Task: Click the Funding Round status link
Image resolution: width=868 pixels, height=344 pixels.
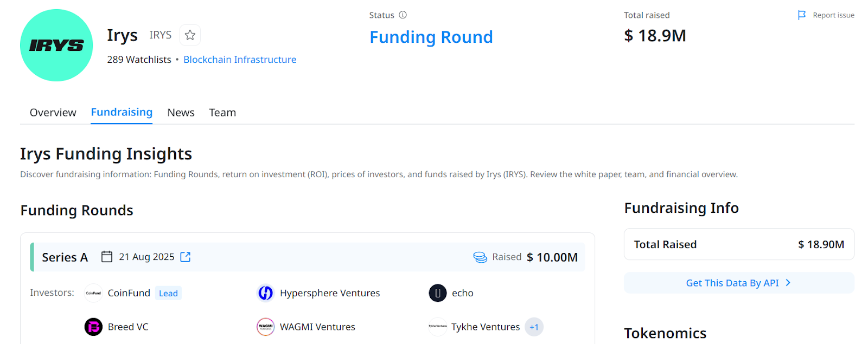Action: pos(431,37)
